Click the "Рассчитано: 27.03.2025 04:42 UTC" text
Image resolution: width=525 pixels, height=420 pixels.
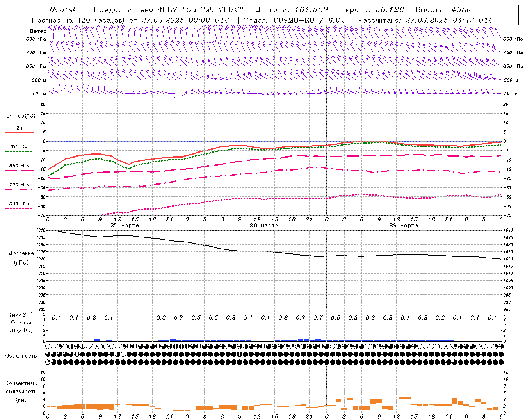coord(426,20)
